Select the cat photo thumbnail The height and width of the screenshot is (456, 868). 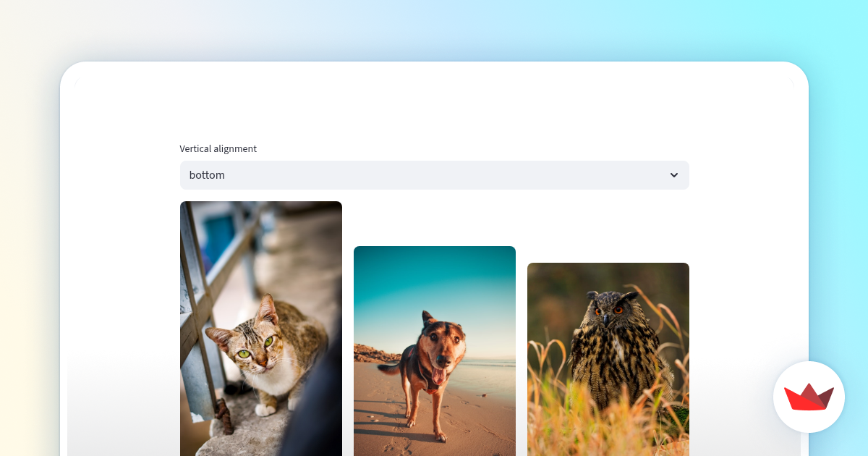point(260,329)
